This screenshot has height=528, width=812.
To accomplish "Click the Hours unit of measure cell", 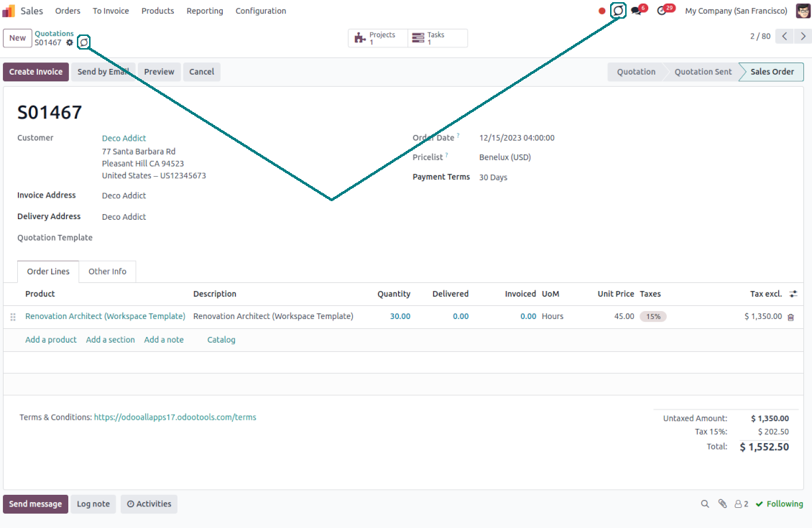I will (553, 316).
